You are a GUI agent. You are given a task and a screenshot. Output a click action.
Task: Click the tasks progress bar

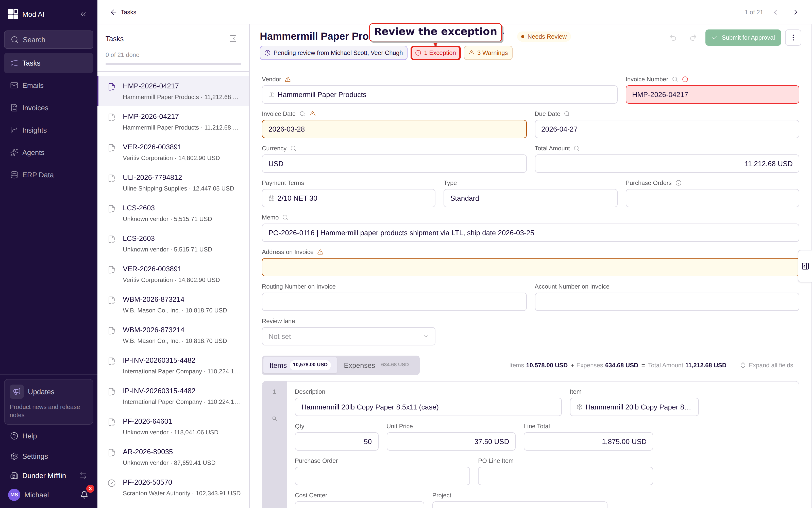point(173,64)
